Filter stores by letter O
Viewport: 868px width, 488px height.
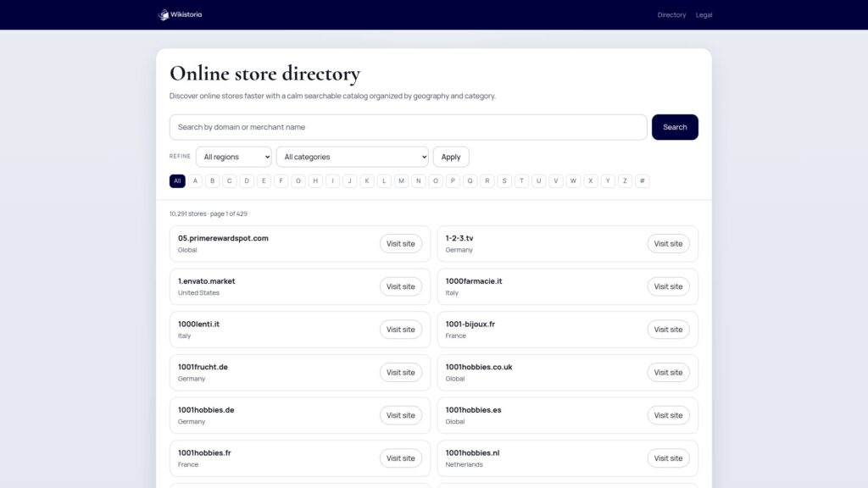(x=435, y=181)
